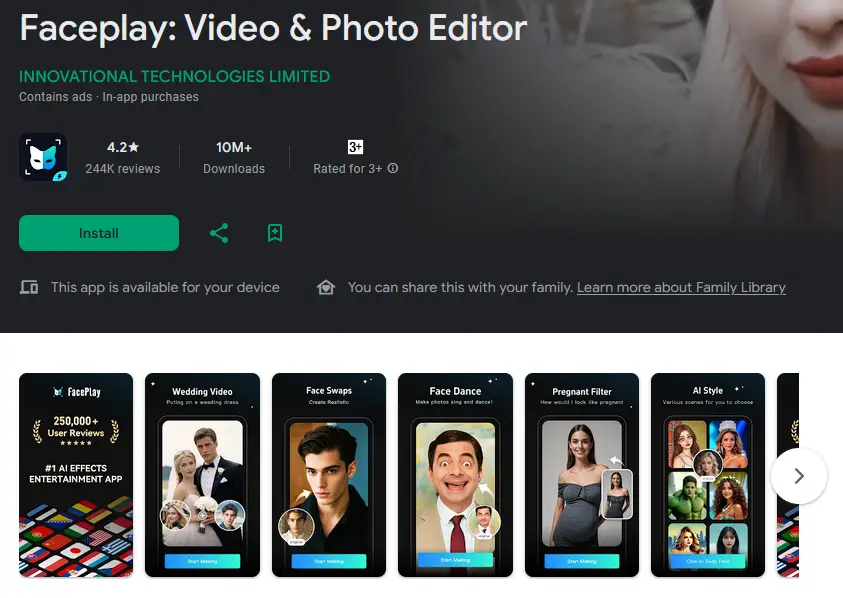Open the AI Style screenshot

[x=708, y=475]
